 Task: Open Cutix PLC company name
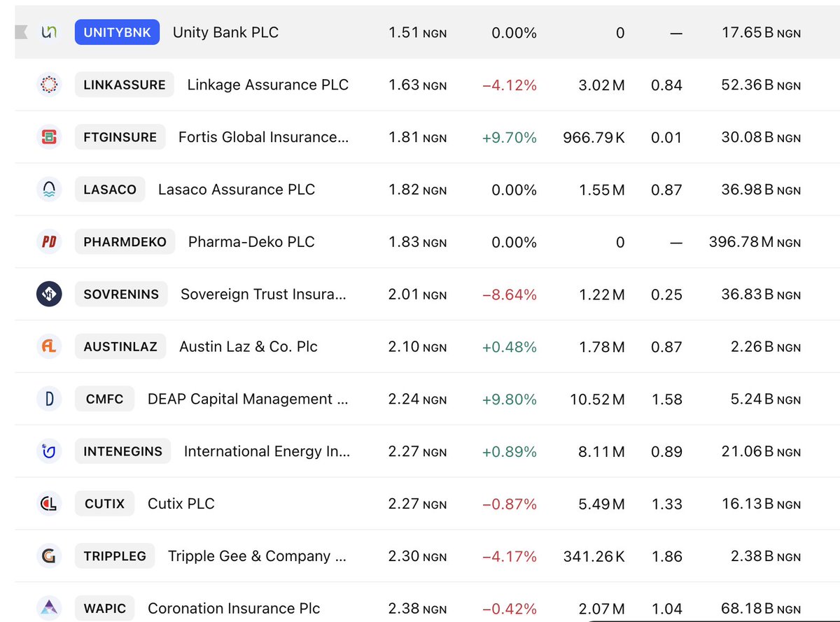tap(181, 504)
